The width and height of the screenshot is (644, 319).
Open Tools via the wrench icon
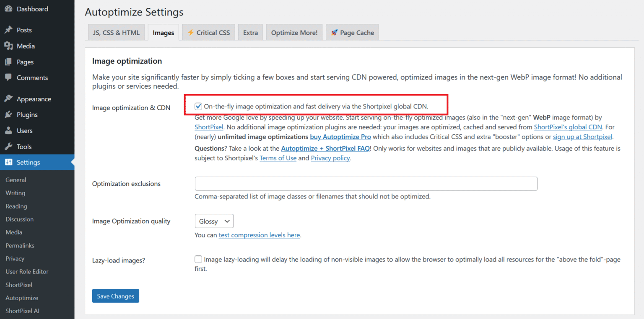point(9,146)
